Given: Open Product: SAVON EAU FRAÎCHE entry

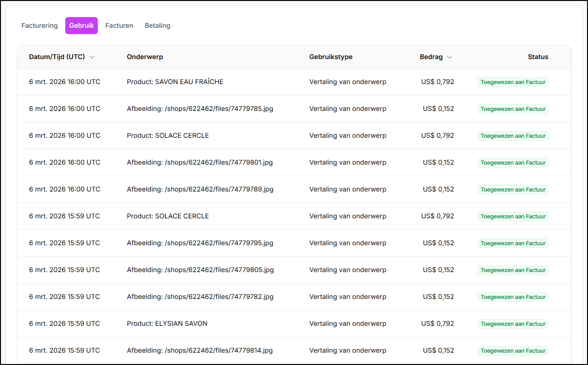Looking at the screenshot, I should [x=175, y=82].
